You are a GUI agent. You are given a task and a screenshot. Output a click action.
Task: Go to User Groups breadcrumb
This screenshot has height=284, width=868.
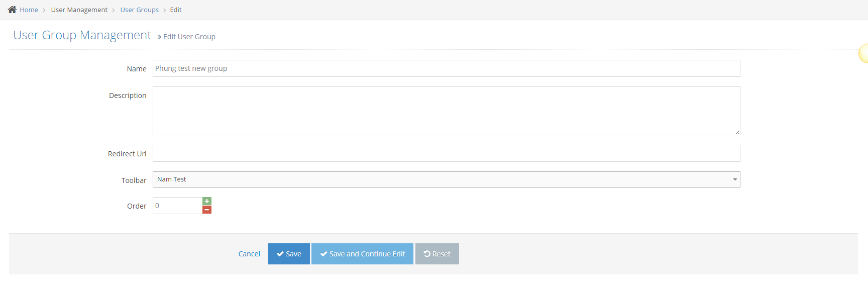click(x=139, y=10)
